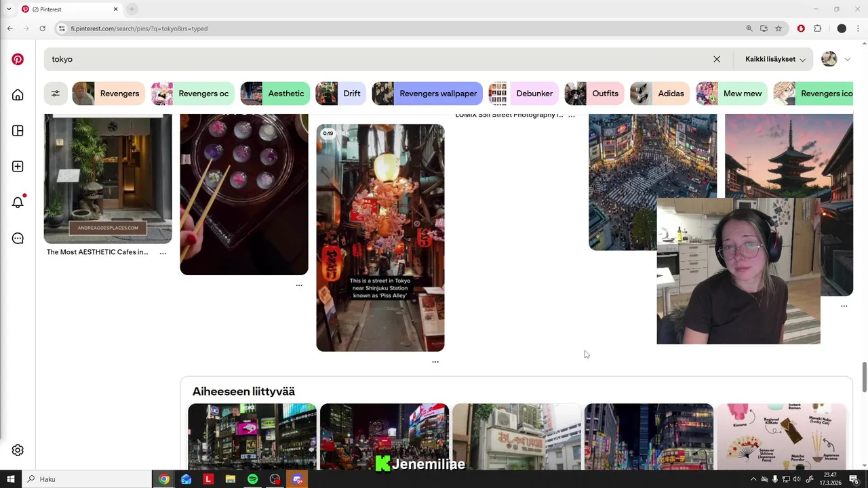This screenshot has height=488, width=868.
Task: Click the install app icon in address bar
Action: [x=764, y=28]
